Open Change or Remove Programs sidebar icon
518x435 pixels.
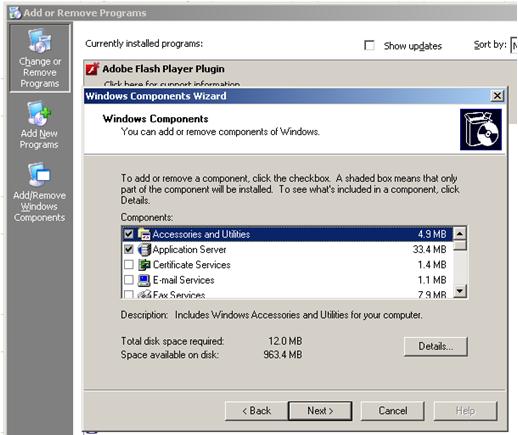[40, 58]
